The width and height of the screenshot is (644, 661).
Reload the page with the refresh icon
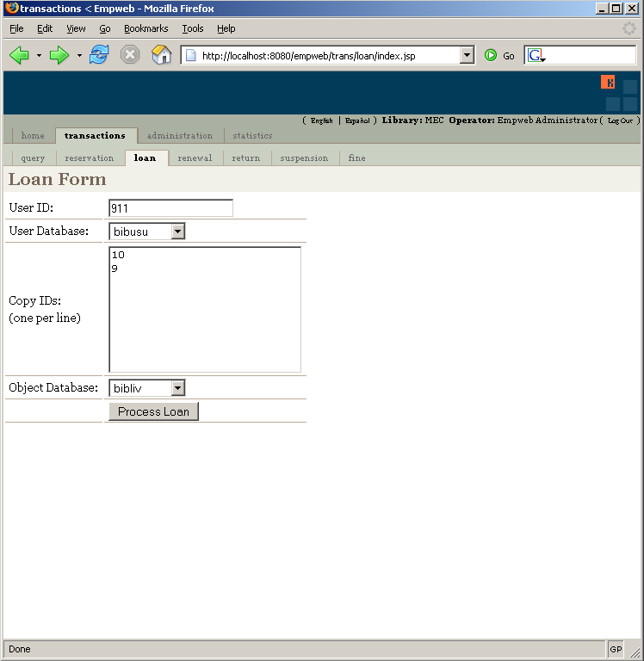pos(99,55)
